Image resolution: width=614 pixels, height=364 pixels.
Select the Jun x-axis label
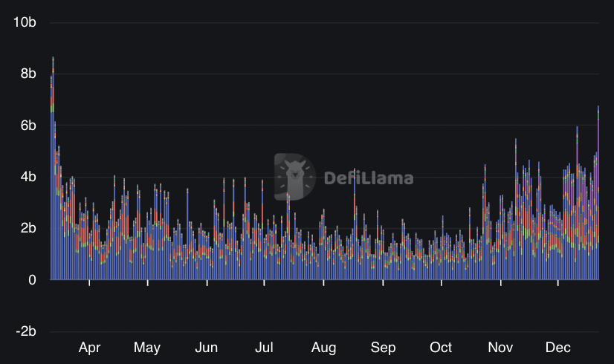(207, 348)
